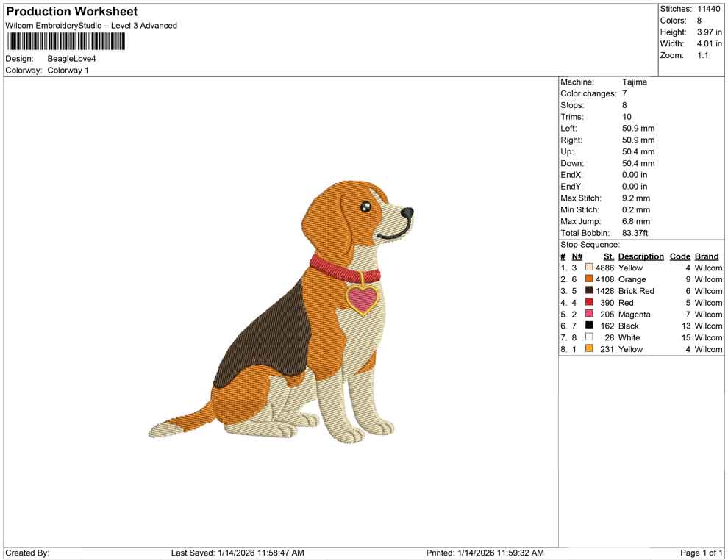This screenshot has width=728, height=560.
Task: Click the Yellow thread swatch in stop sequence row 1
Action: click(588, 268)
